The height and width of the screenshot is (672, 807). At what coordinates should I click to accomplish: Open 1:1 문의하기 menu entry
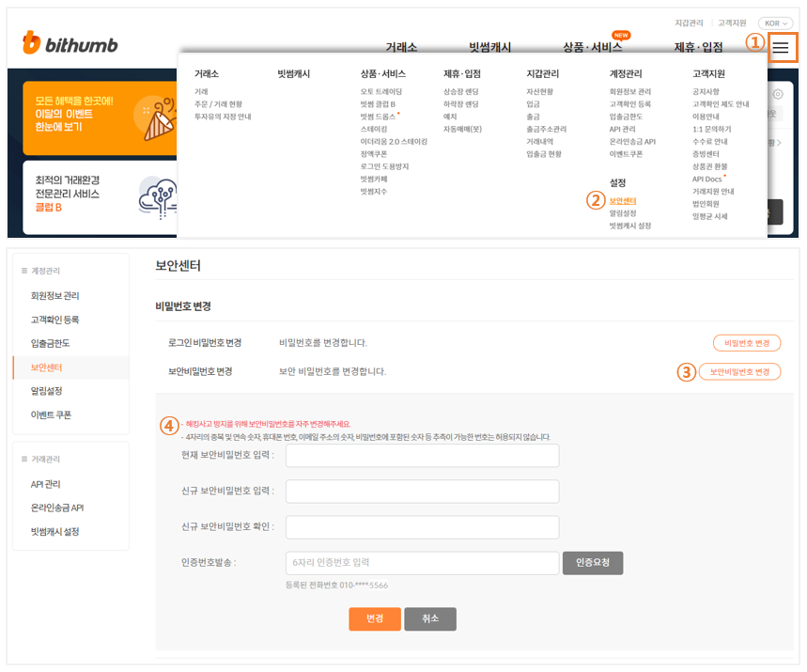point(712,129)
